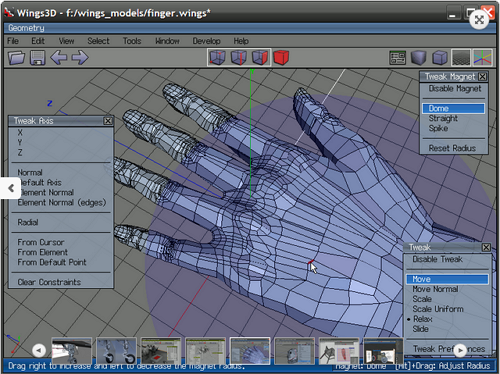
Task: Toggle orthographic cube view icon
Action: (440, 58)
